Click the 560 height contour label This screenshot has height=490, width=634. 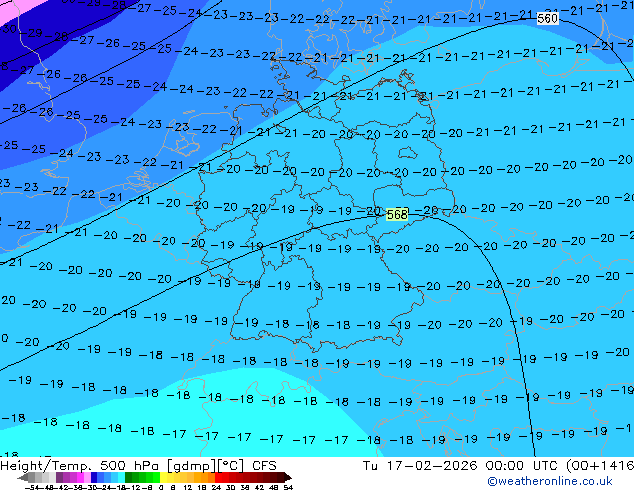coord(547,19)
